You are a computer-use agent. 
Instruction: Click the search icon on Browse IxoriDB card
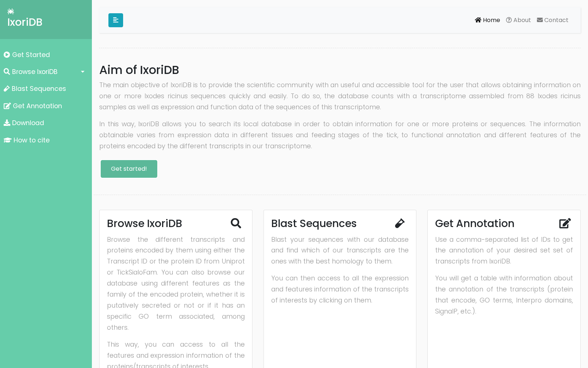coord(236,223)
